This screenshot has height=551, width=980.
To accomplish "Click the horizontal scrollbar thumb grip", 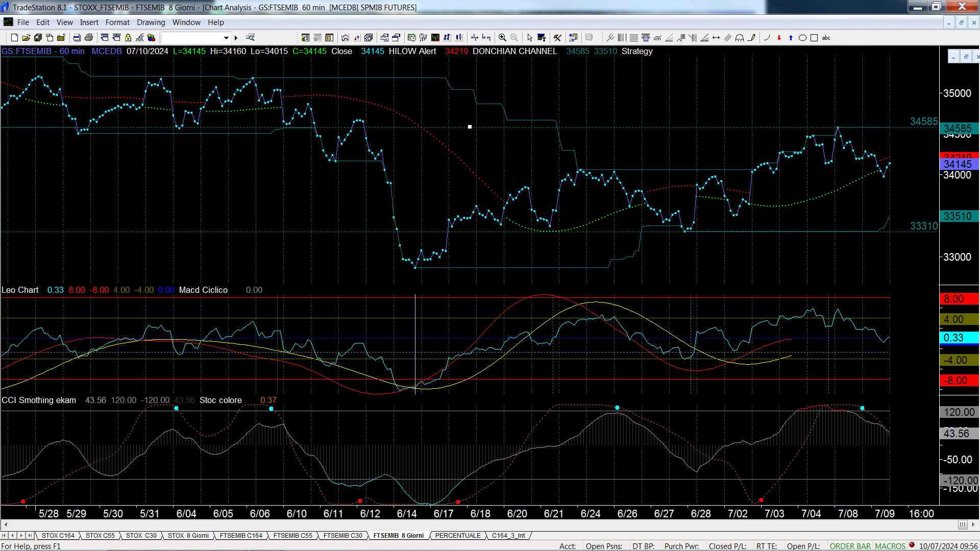I will tap(962, 524).
